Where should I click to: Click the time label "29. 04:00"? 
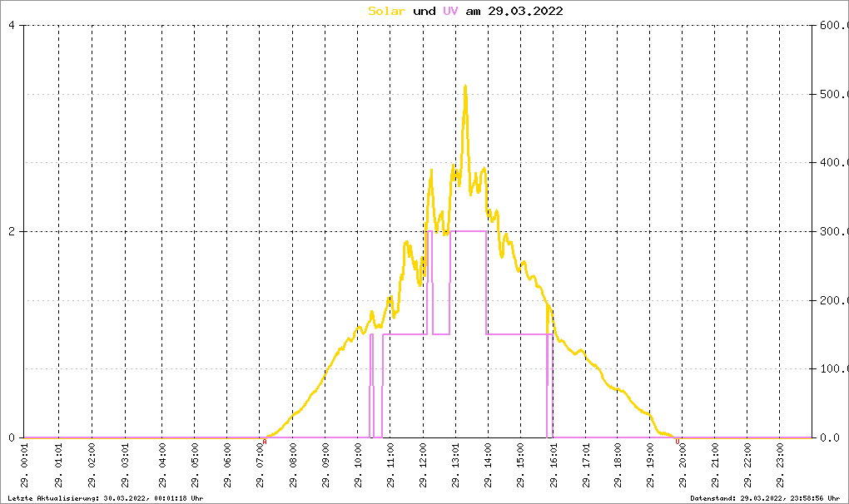coord(162,466)
